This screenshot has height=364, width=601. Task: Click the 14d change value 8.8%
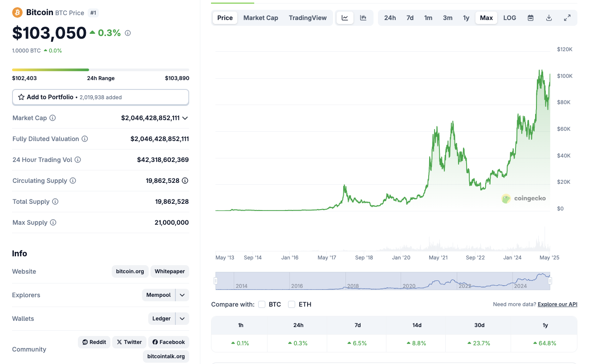[417, 343]
